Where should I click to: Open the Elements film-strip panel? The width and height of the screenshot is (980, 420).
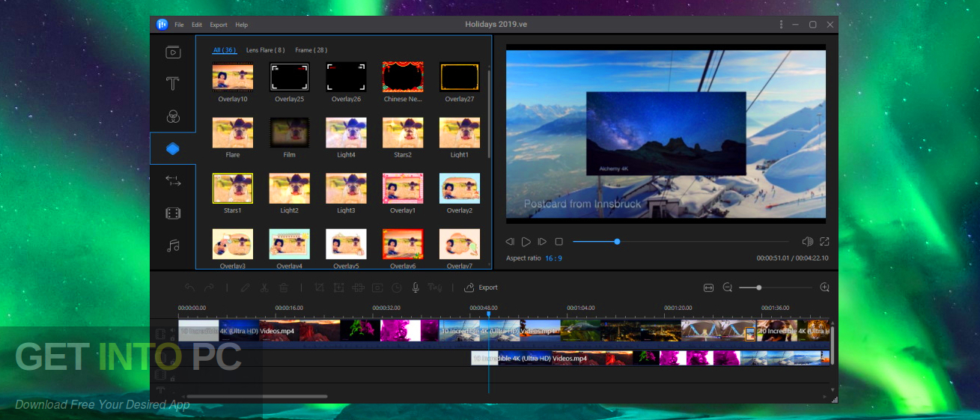click(x=173, y=213)
